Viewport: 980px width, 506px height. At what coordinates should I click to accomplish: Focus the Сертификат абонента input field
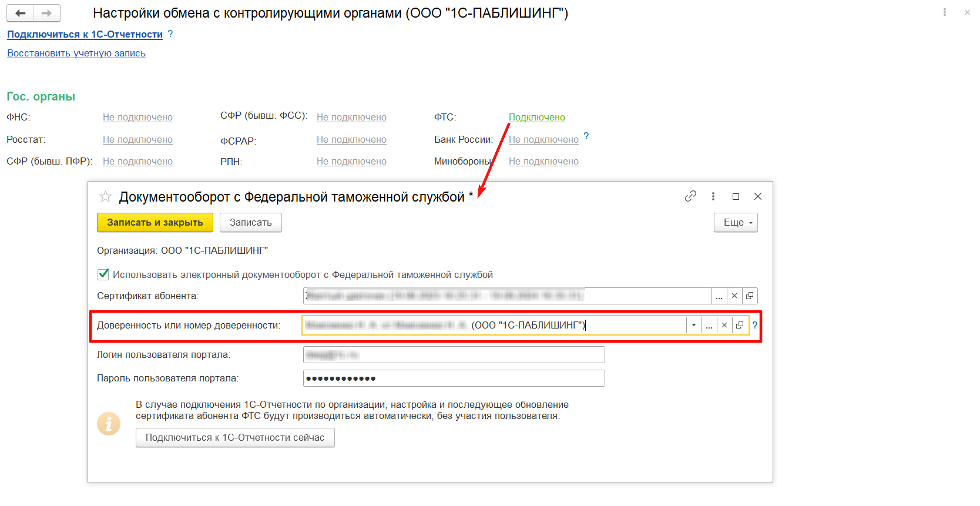click(508, 296)
